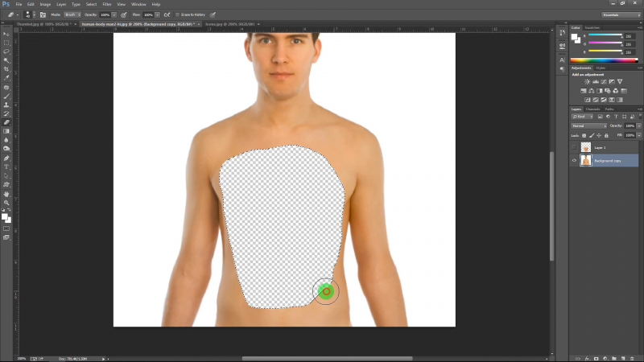
Task: Select the Custom Shape tool
Action: tap(6, 185)
